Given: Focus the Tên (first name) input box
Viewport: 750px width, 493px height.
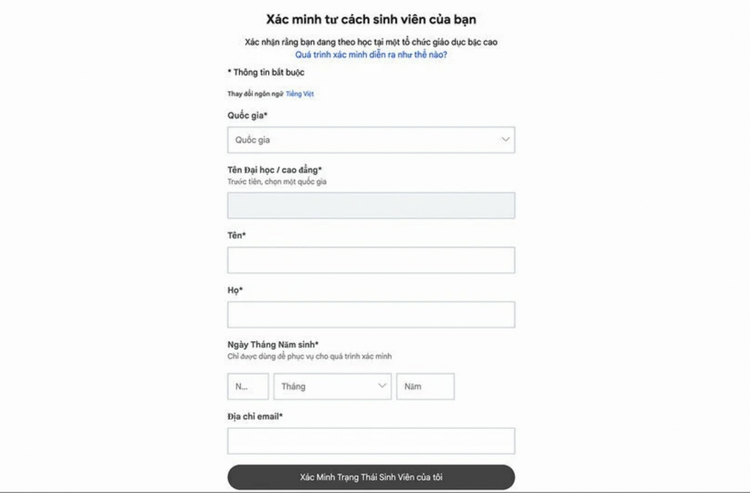Looking at the screenshot, I should click(x=371, y=260).
